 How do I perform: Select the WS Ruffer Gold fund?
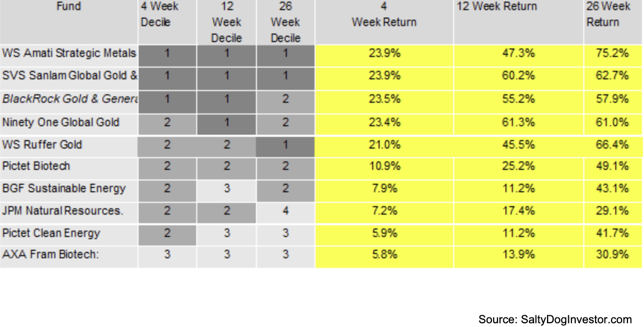(x=42, y=145)
